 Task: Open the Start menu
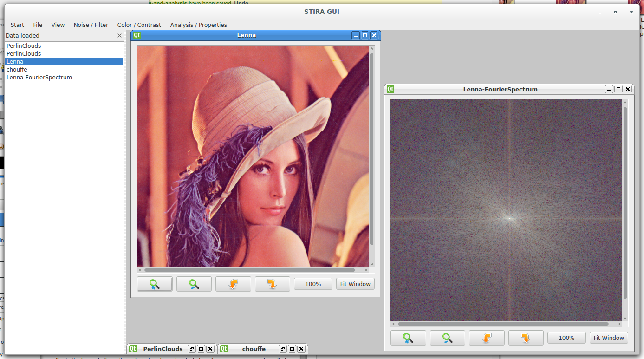pyautogui.click(x=17, y=25)
